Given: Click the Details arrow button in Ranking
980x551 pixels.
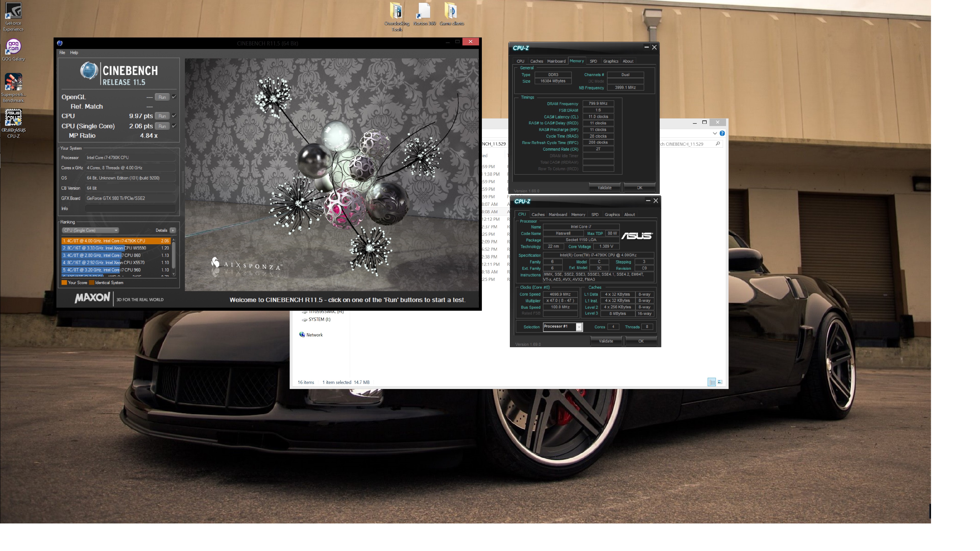Looking at the screenshot, I should click(x=173, y=230).
